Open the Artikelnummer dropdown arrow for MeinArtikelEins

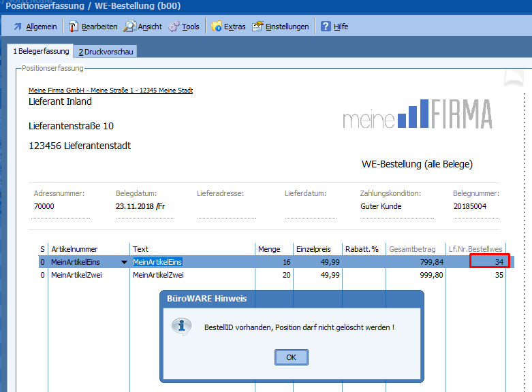123,262
